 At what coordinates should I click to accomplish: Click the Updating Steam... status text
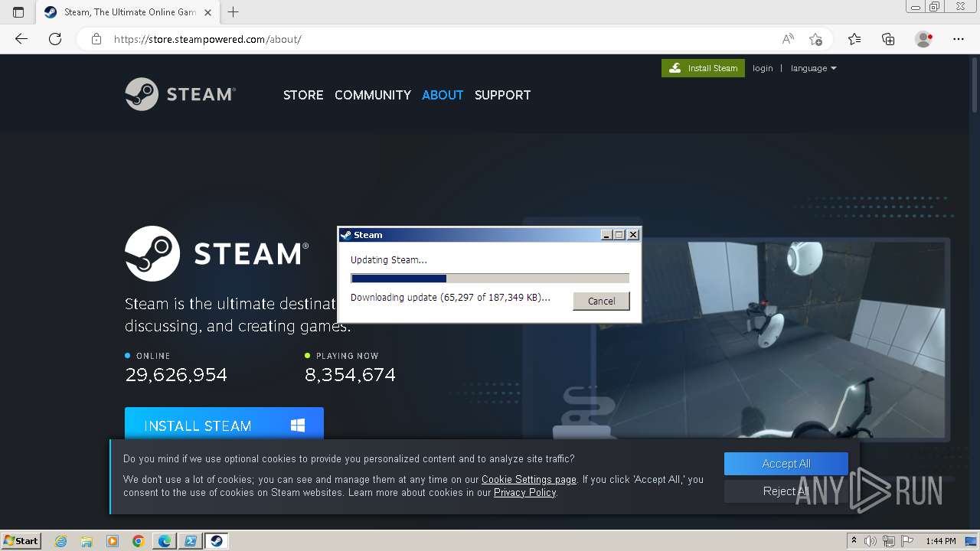[389, 259]
